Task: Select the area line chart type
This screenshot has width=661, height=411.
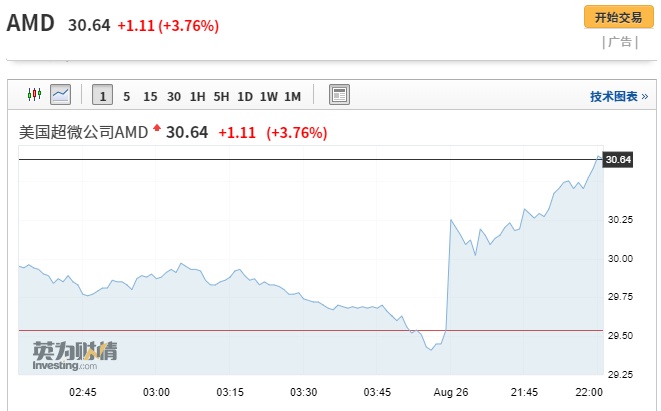Action: (x=61, y=95)
